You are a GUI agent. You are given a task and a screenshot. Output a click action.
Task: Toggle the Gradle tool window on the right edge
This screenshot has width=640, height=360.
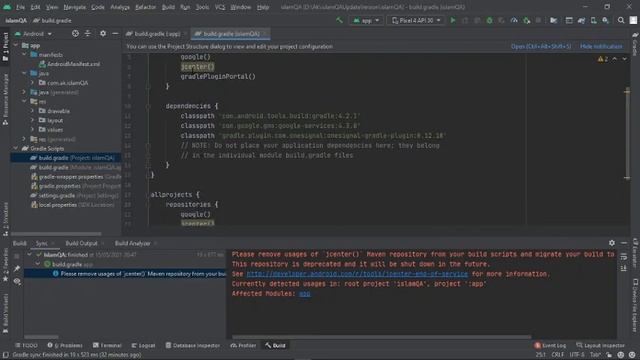(635, 44)
